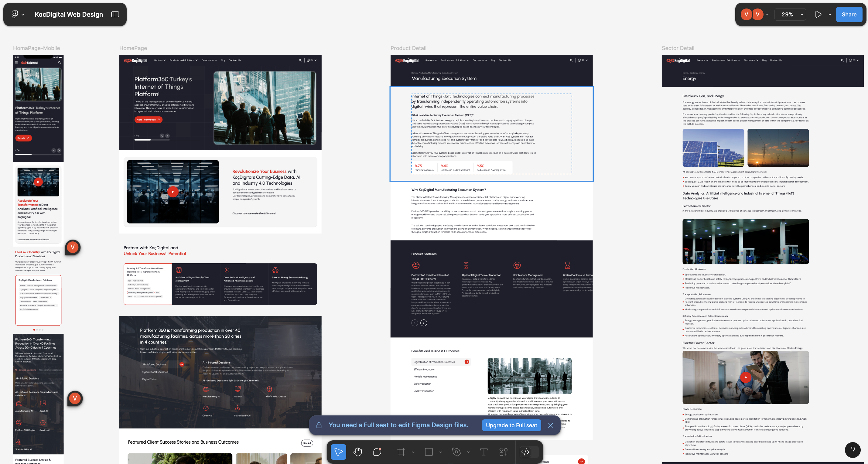Click the first V user avatar
Viewport: 868px width, 464px height.
click(x=746, y=14)
